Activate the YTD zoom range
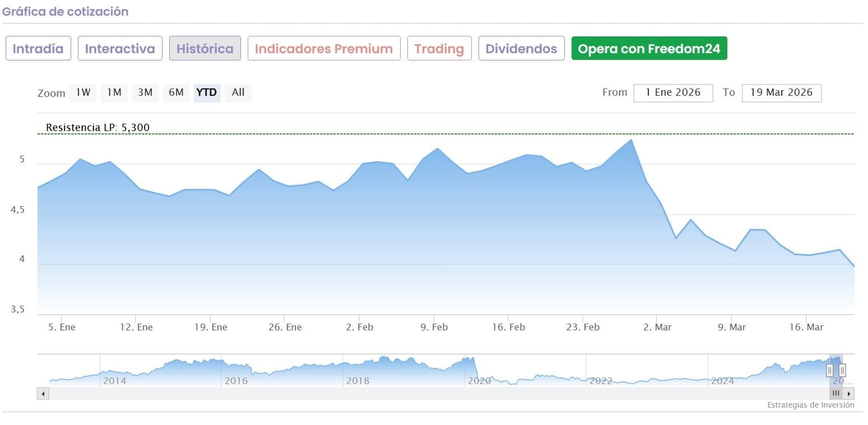 (207, 93)
